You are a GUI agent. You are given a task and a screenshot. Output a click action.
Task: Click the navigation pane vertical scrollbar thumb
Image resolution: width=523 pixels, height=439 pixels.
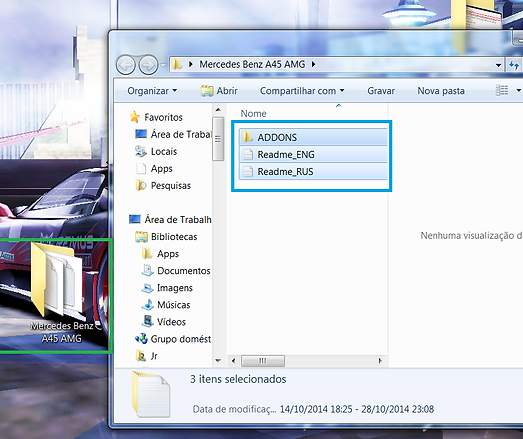pyautogui.click(x=218, y=139)
